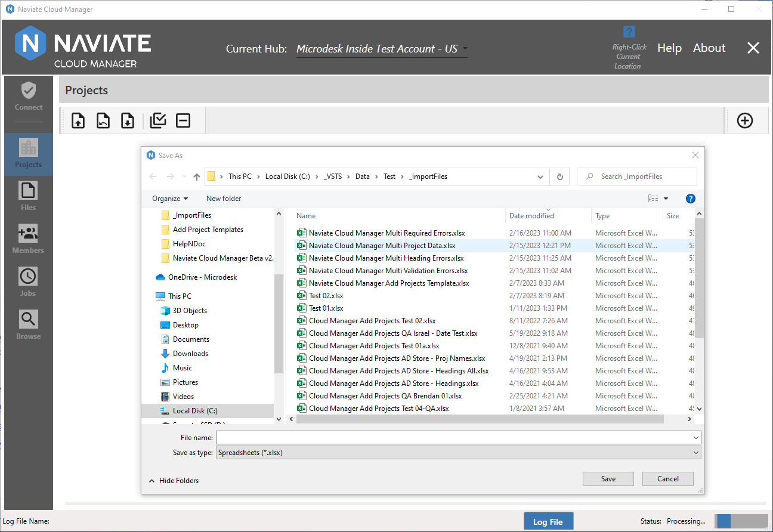Click the Log File button

click(548, 521)
